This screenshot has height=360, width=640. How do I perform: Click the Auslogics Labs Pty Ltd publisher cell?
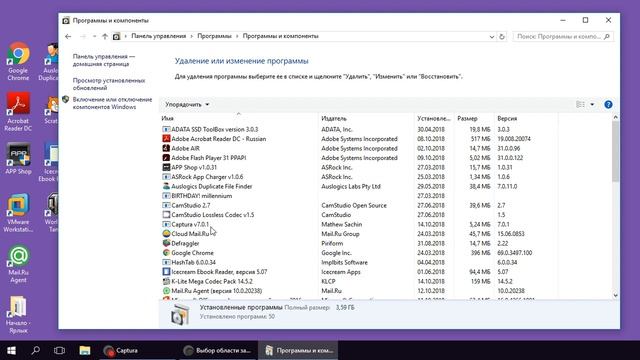pyautogui.click(x=351, y=186)
